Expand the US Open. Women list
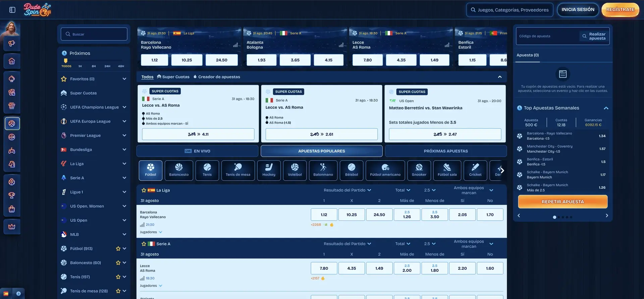 (124, 206)
